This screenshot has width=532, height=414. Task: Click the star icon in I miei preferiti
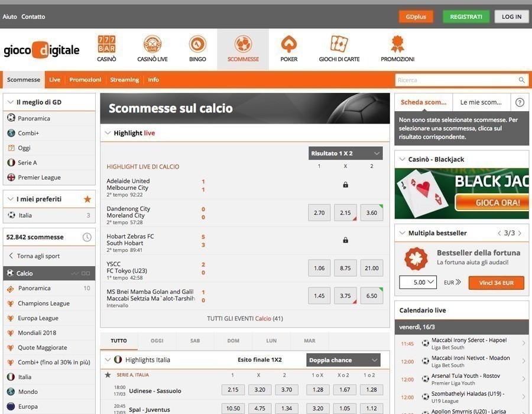coord(87,199)
